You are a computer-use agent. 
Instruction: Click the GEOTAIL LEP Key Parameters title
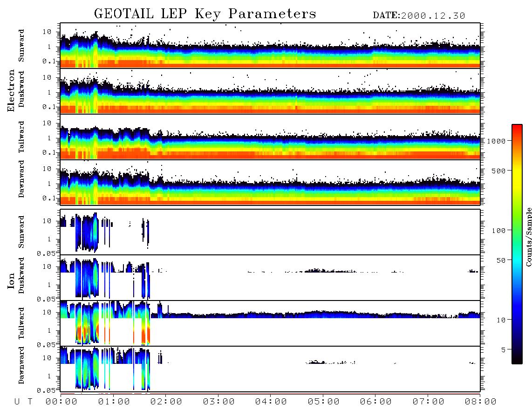click(x=205, y=14)
